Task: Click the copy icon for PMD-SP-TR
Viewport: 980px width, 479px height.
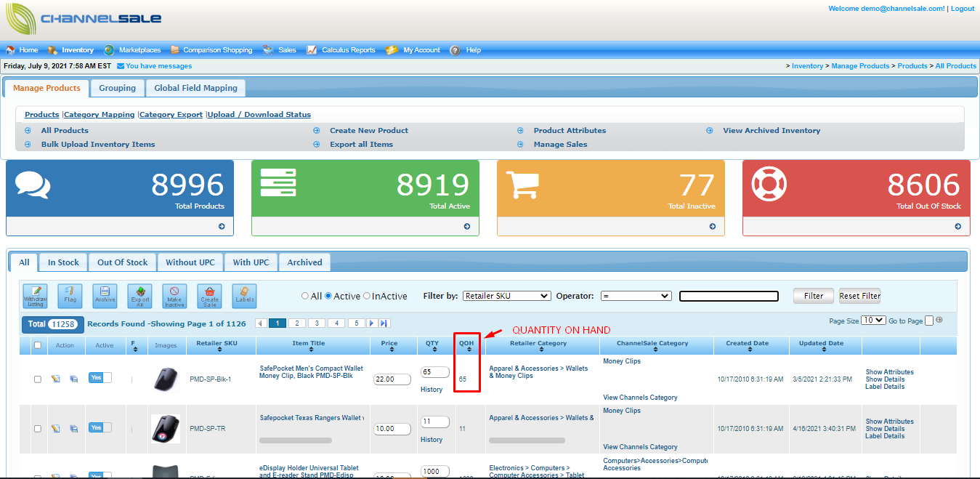Action: click(73, 429)
